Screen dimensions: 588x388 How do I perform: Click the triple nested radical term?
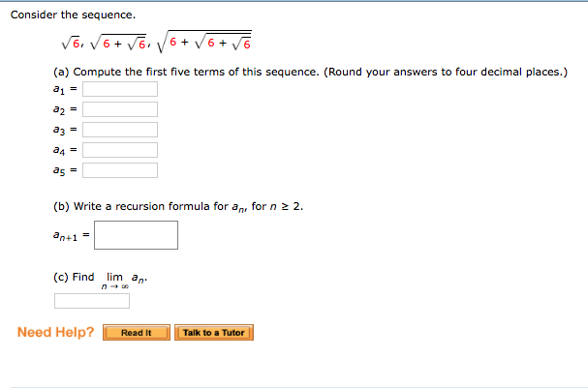210,44
